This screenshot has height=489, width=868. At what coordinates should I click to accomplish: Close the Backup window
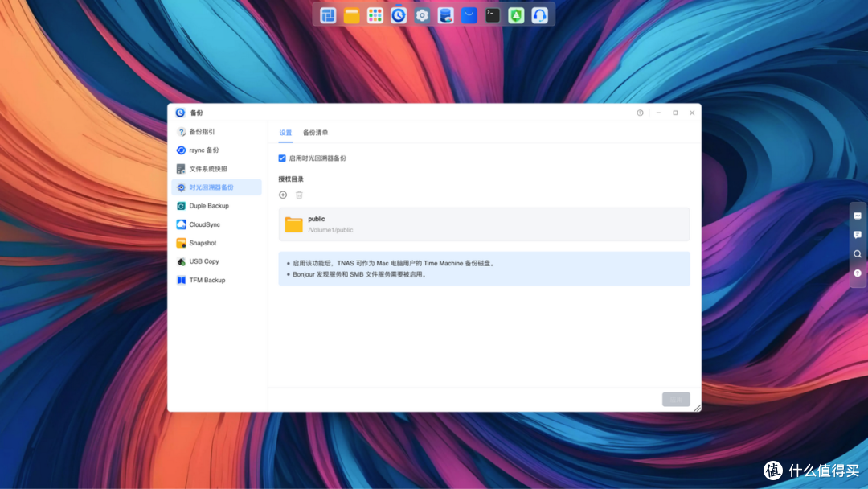click(692, 113)
